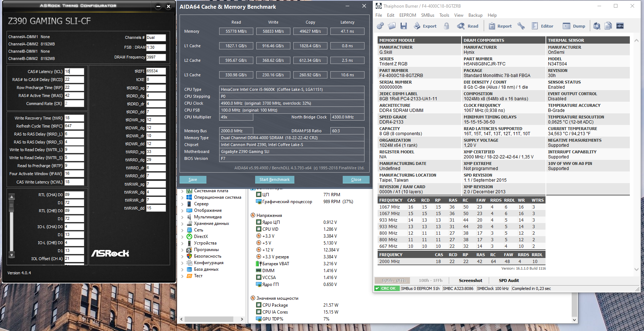Click the AIDA64 tree horizontal scrollbar thumb
Viewport: 644px width, 331px height.
(x=209, y=319)
